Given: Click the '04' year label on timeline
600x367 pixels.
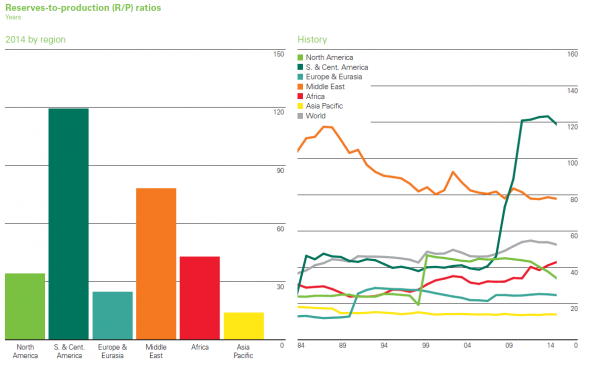Looking at the screenshot, I should 467,346.
